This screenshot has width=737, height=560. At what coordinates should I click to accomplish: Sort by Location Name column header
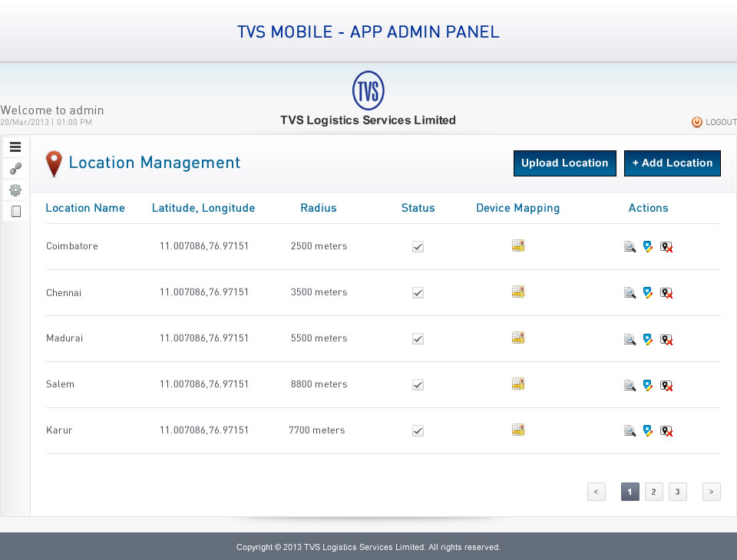[x=85, y=208]
